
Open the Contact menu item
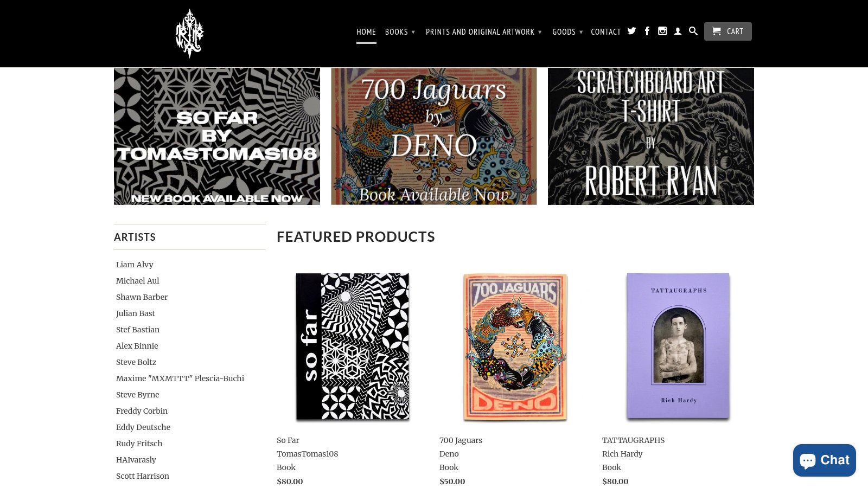click(605, 32)
